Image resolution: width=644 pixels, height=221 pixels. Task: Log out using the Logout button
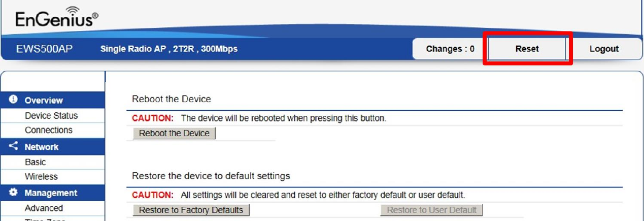604,49
